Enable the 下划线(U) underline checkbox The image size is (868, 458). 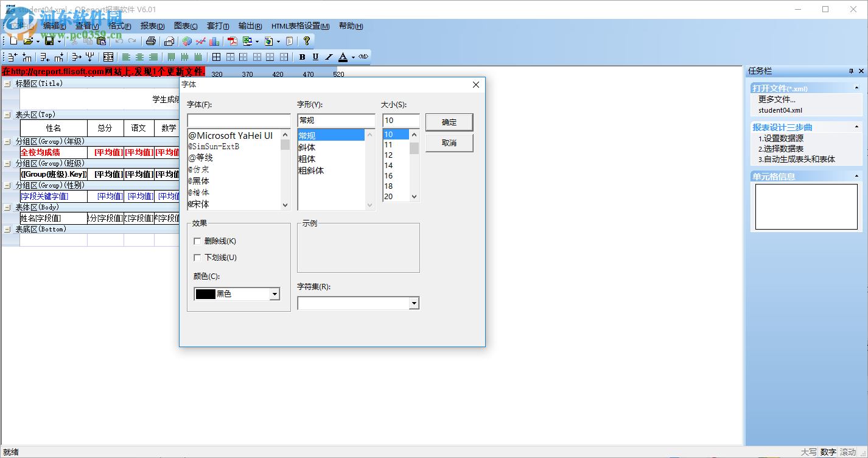(197, 257)
